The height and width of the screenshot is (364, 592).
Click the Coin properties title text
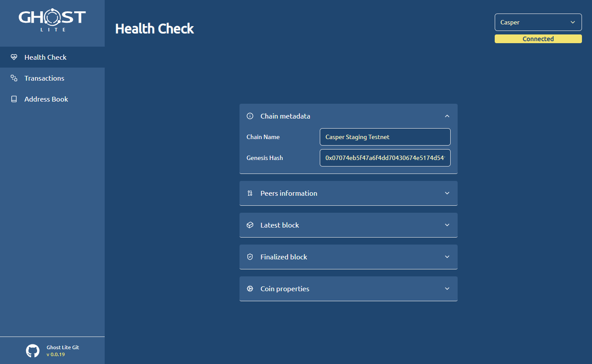coord(285,289)
